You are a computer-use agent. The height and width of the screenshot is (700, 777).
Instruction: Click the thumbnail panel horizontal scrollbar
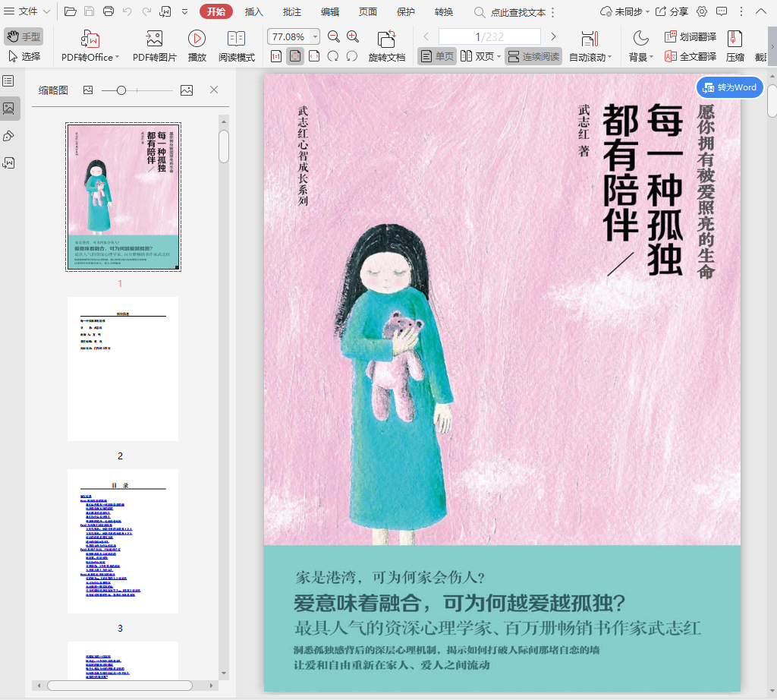coord(120,686)
